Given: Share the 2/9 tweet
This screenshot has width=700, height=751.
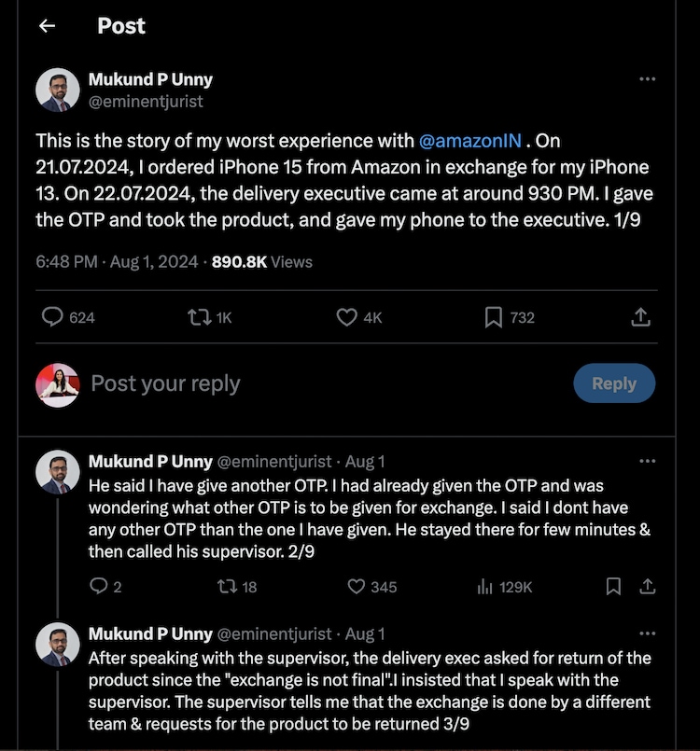Looking at the screenshot, I should coord(646,586).
